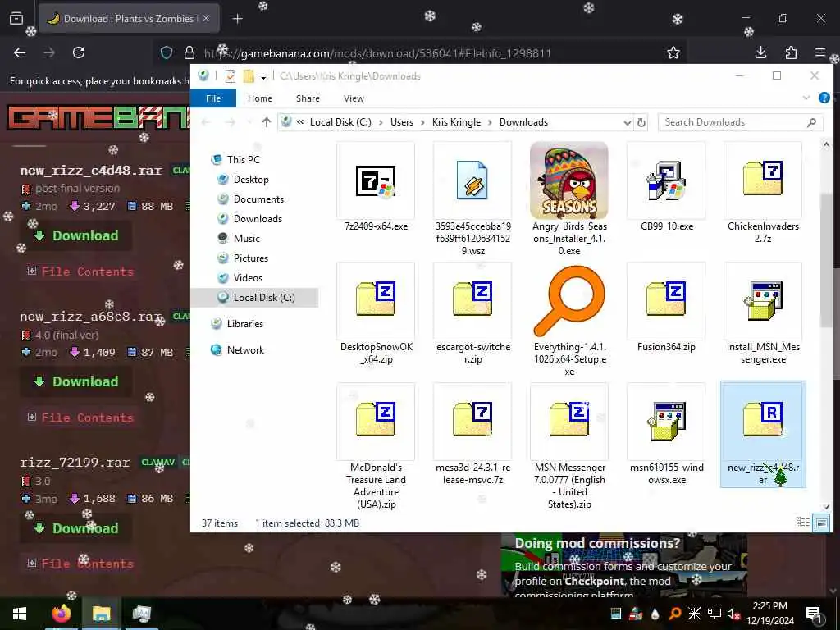
Task: Open Desktop in navigation pane
Action: (x=251, y=180)
